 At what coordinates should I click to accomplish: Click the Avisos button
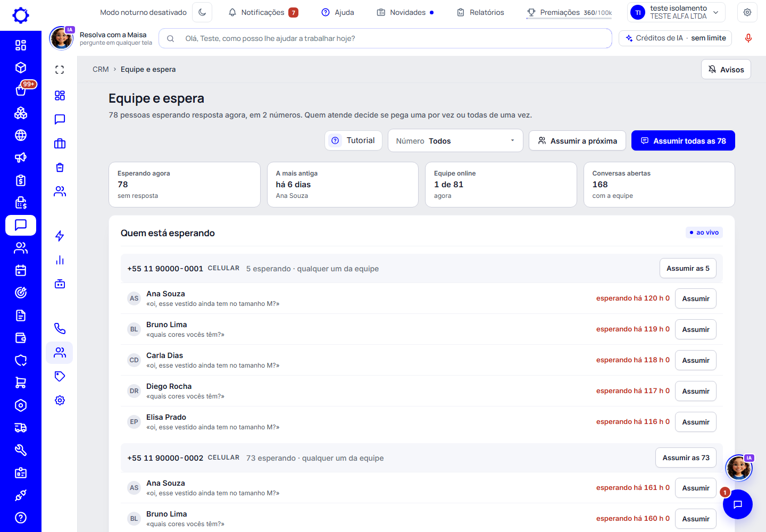point(726,70)
